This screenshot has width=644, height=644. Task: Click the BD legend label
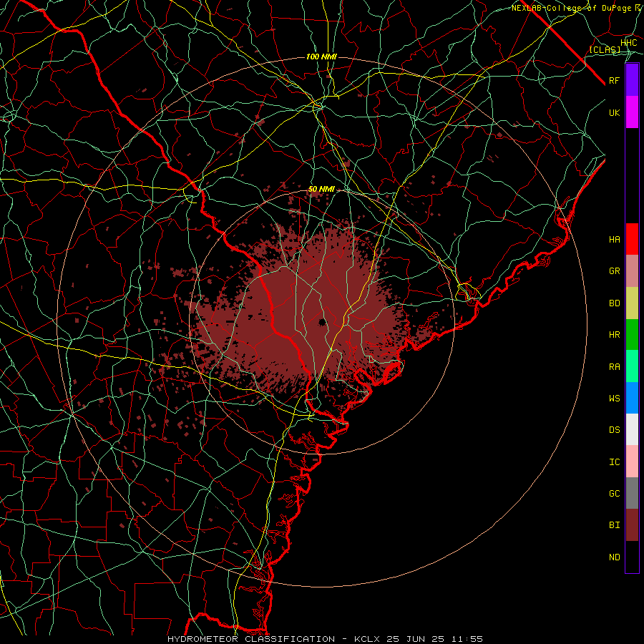pyautogui.click(x=614, y=303)
